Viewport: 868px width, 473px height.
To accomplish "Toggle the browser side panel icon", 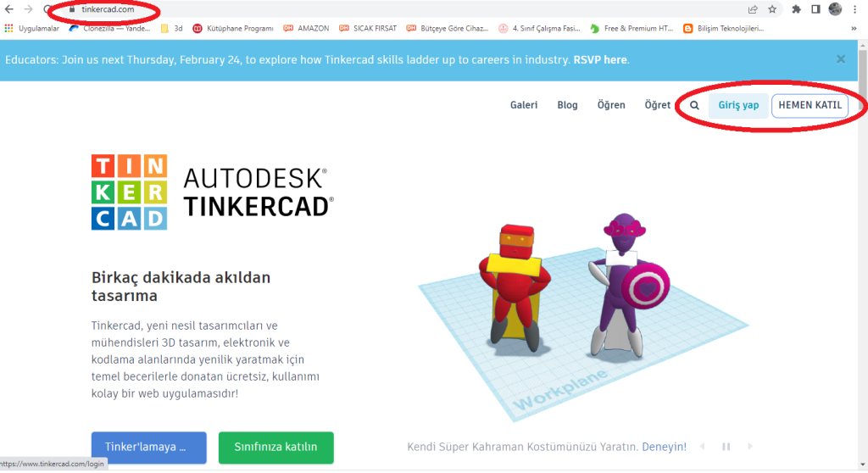I will click(x=815, y=9).
